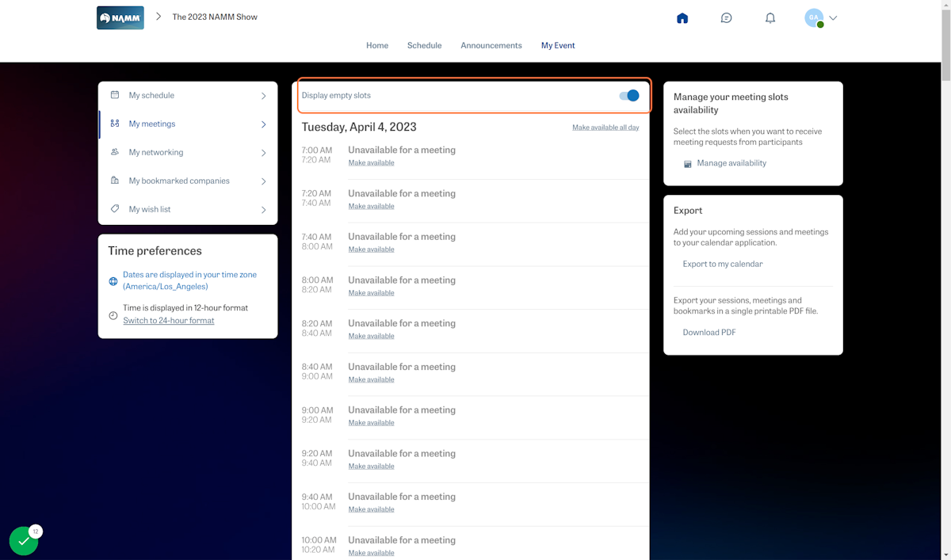The image size is (951, 560).
Task: Open the profile avatar dropdown chevron
Action: pyautogui.click(x=833, y=17)
